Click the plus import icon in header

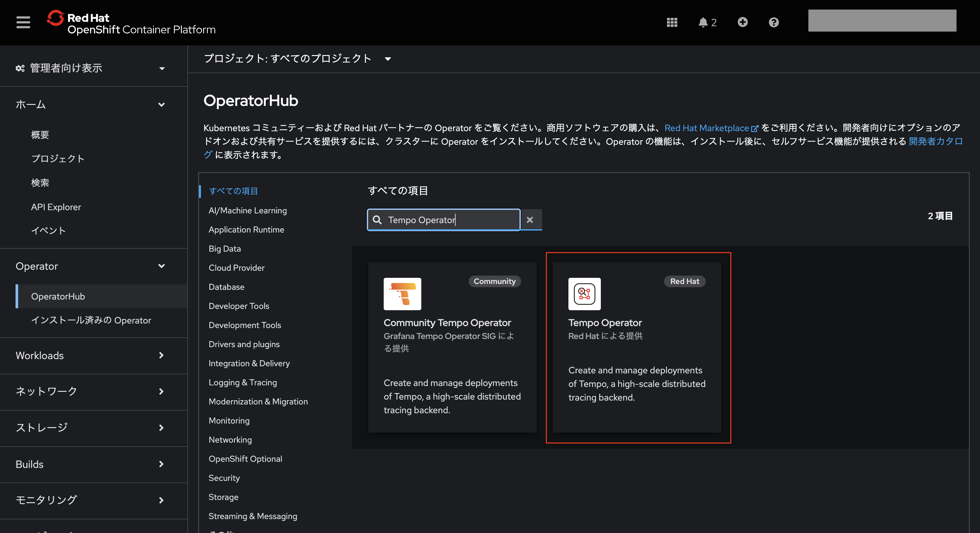tap(742, 22)
